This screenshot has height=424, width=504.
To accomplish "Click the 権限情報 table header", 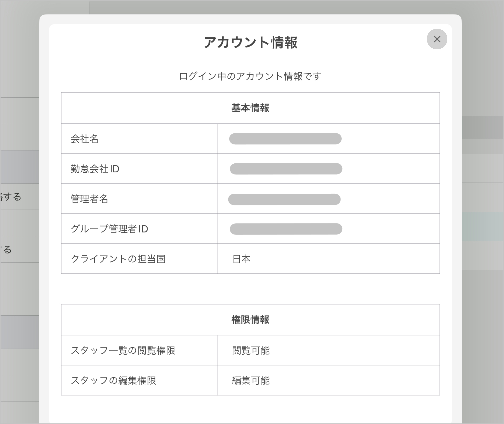I will (x=250, y=320).
